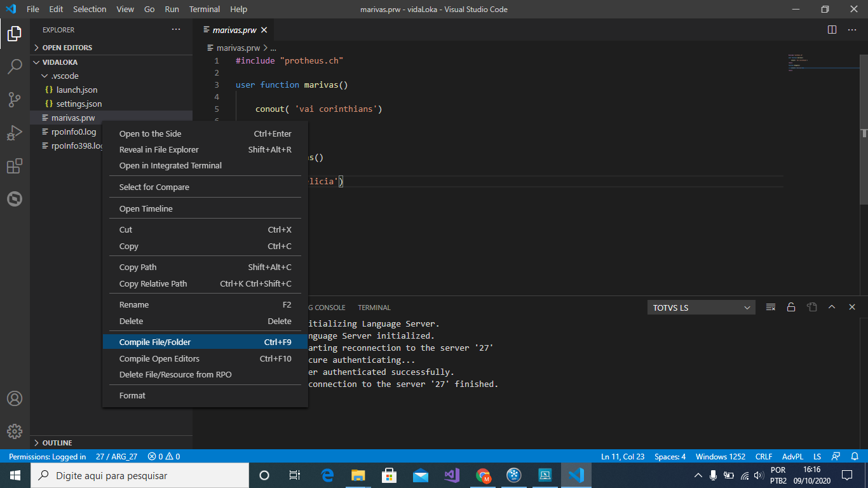Expand the Outline section
The height and width of the screenshot is (488, 868).
click(111, 442)
